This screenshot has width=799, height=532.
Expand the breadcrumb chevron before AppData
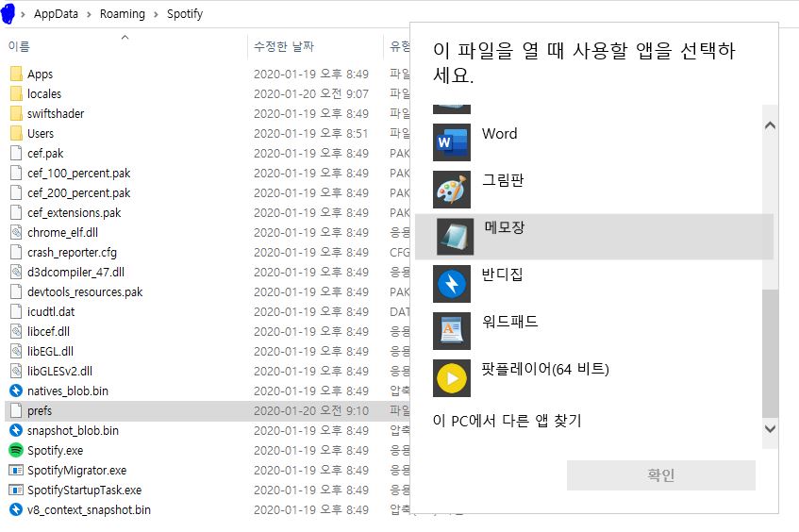click(23, 14)
